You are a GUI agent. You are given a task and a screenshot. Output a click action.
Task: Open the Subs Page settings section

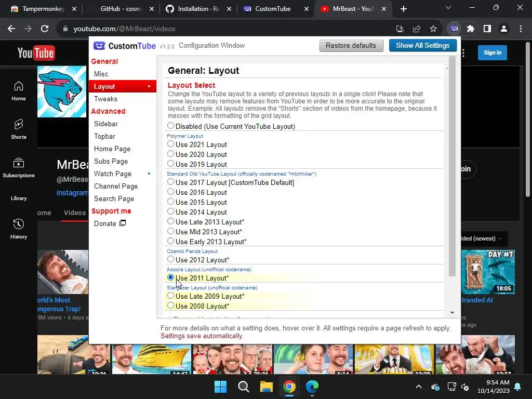click(x=122, y=161)
